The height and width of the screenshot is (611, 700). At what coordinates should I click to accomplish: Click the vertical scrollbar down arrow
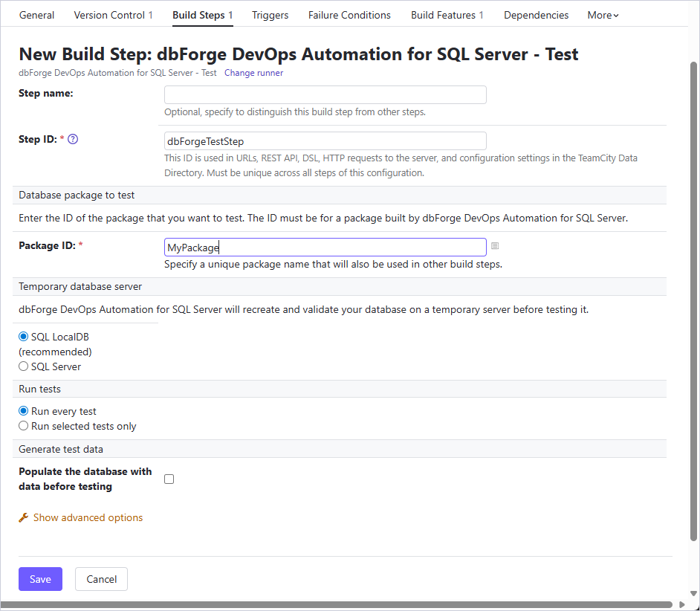(x=693, y=594)
